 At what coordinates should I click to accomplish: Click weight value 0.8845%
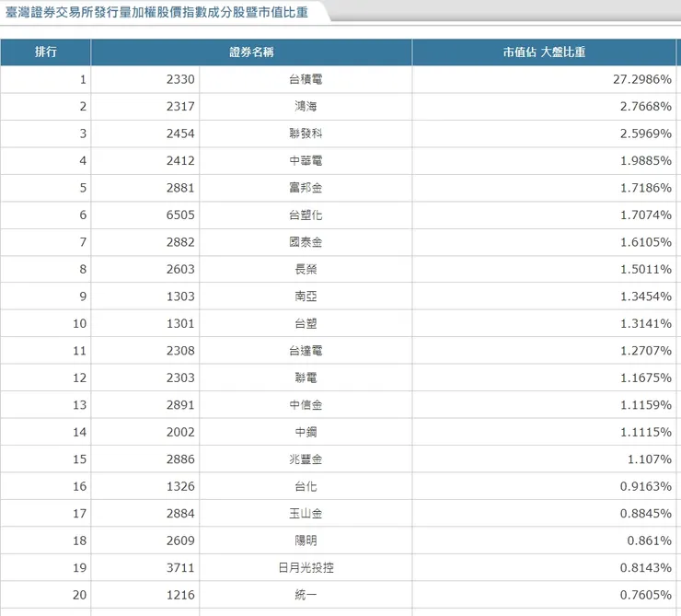[x=645, y=514]
